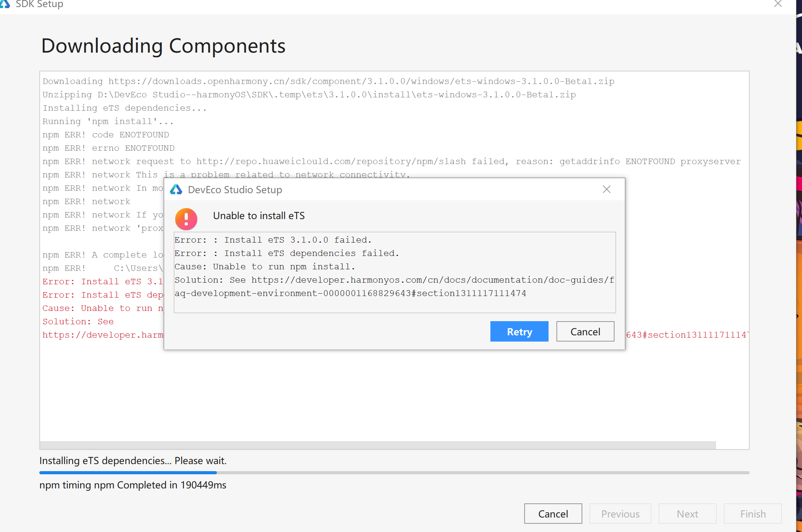Click the disabled Finish button
Viewport: 802px width, 532px height.
pos(753,514)
